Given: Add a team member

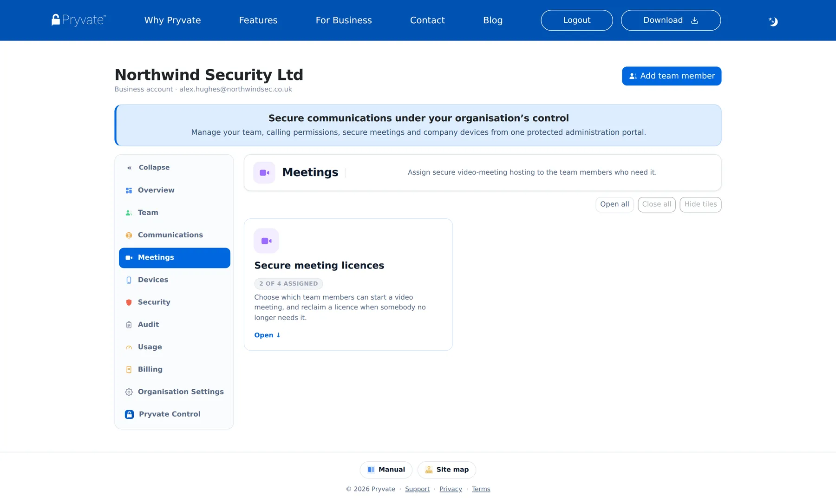Looking at the screenshot, I should click(x=672, y=76).
